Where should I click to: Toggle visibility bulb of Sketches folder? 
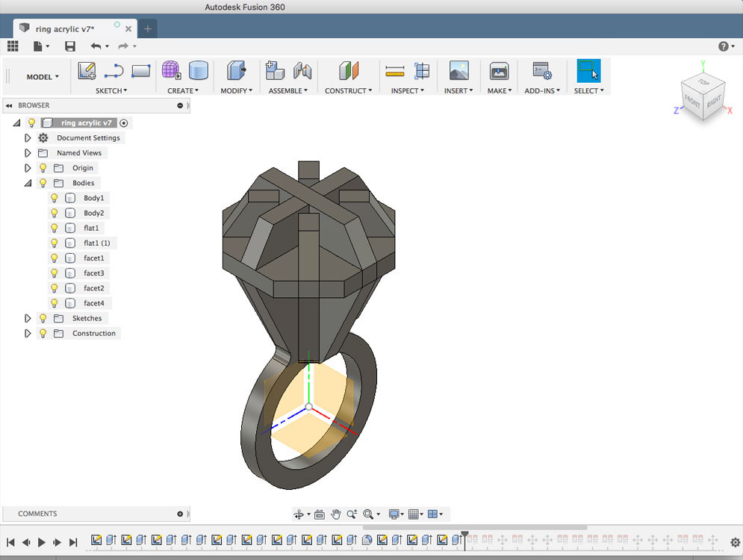tap(43, 318)
